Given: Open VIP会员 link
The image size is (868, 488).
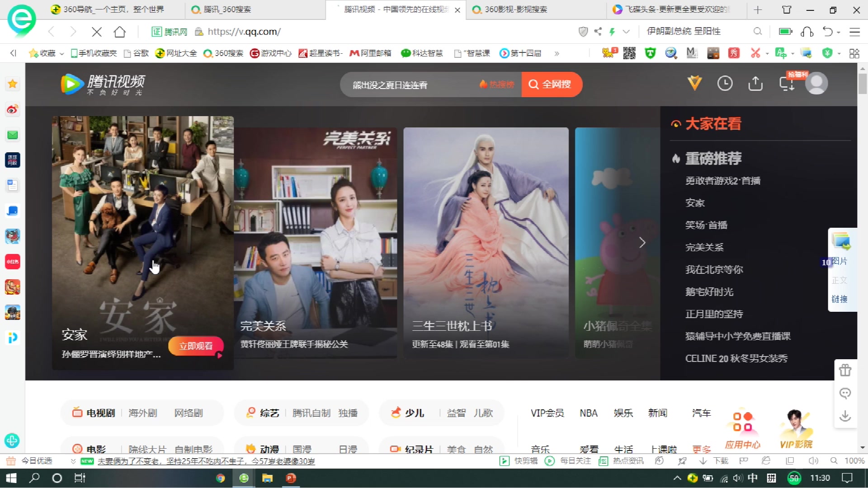Looking at the screenshot, I should point(547,413).
